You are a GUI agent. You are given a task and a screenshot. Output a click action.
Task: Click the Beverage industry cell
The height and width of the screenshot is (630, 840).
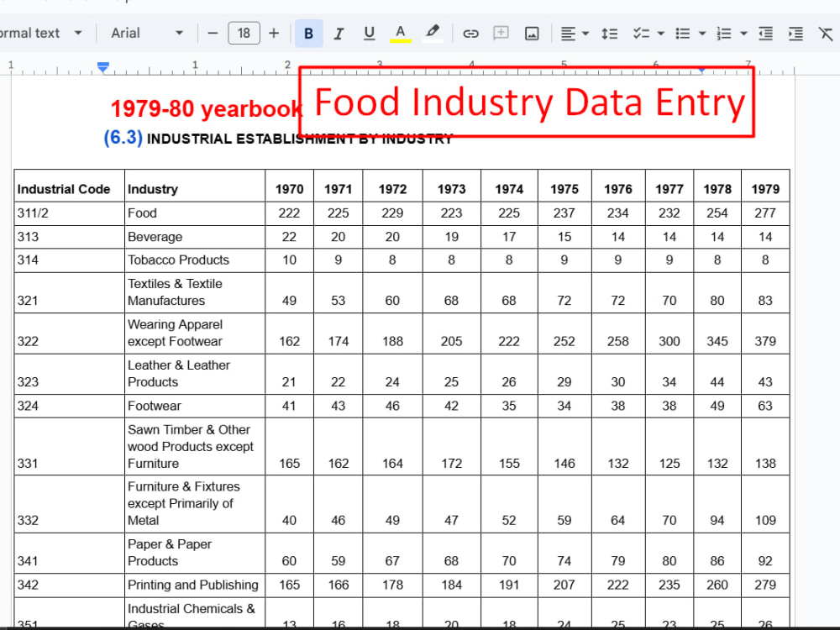click(x=195, y=237)
